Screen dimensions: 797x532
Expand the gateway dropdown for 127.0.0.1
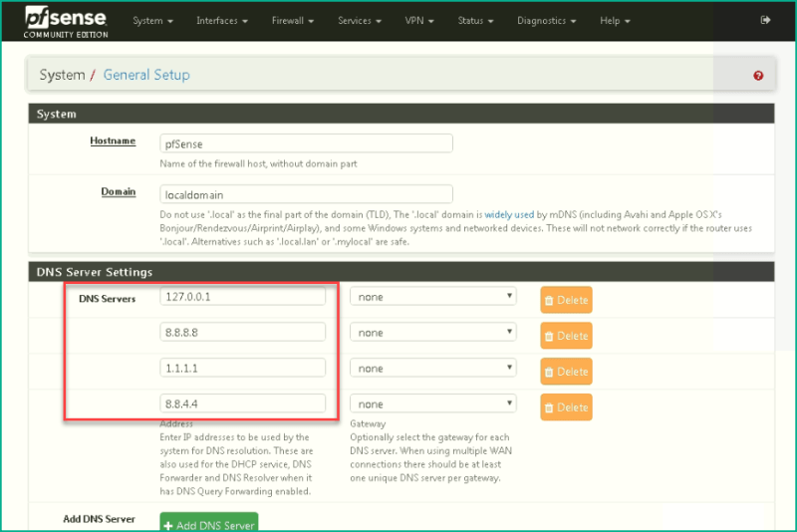pyautogui.click(x=433, y=297)
